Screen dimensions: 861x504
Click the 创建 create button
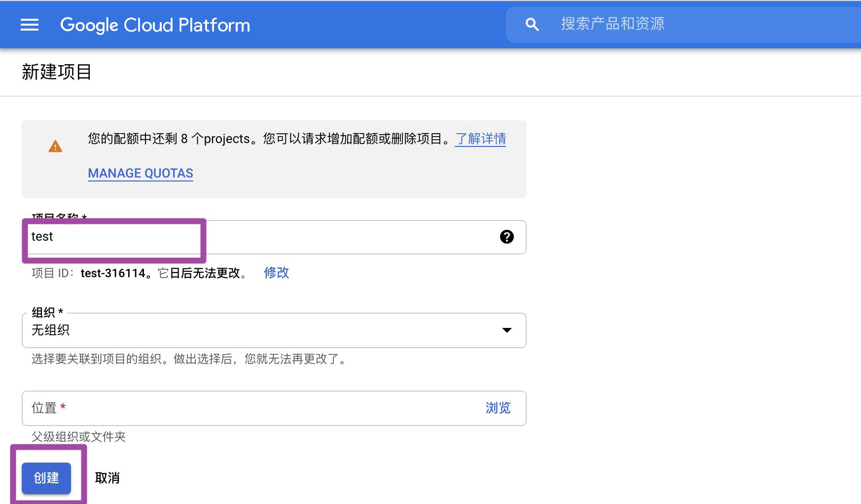click(46, 478)
